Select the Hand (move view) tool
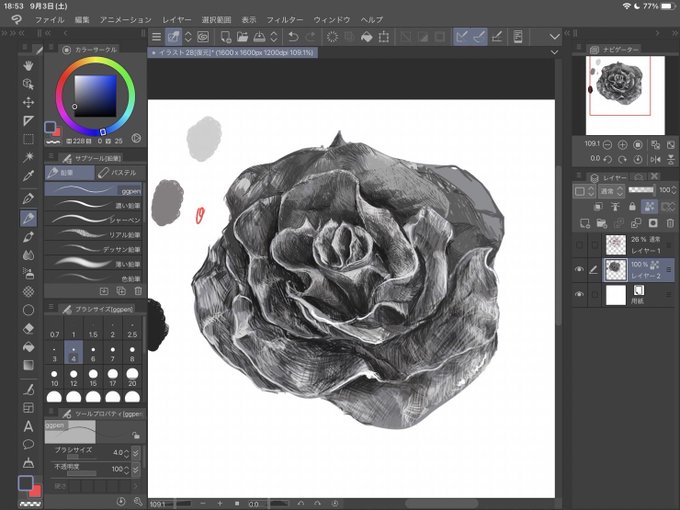This screenshot has height=510, width=680. 28,65
